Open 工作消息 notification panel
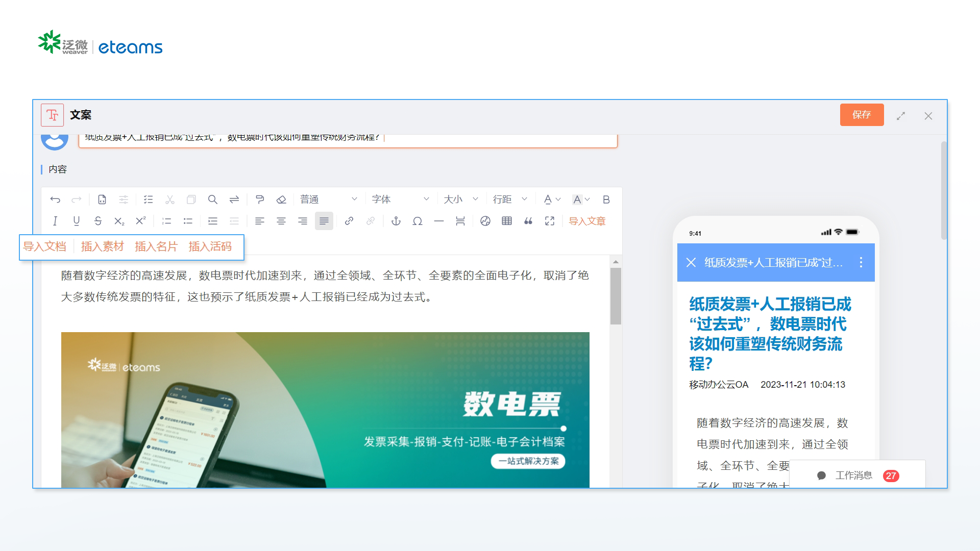The height and width of the screenshot is (551, 980). [x=857, y=475]
